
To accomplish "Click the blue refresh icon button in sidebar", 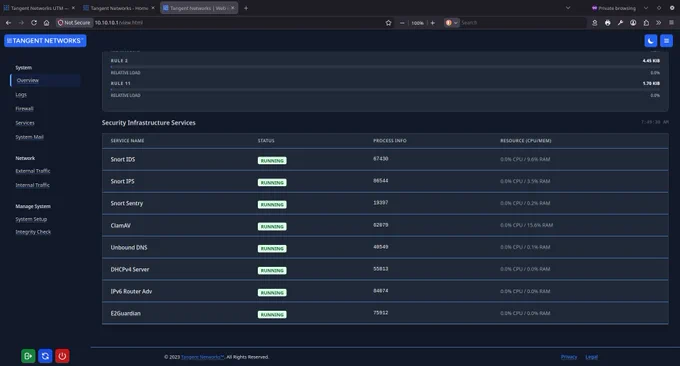I will (x=45, y=356).
